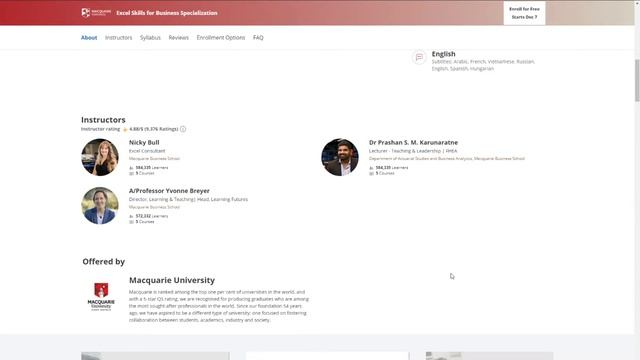The height and width of the screenshot is (360, 640).
Task: Open A/Professor Yvonne Breyer's profile
Action: (x=169, y=191)
